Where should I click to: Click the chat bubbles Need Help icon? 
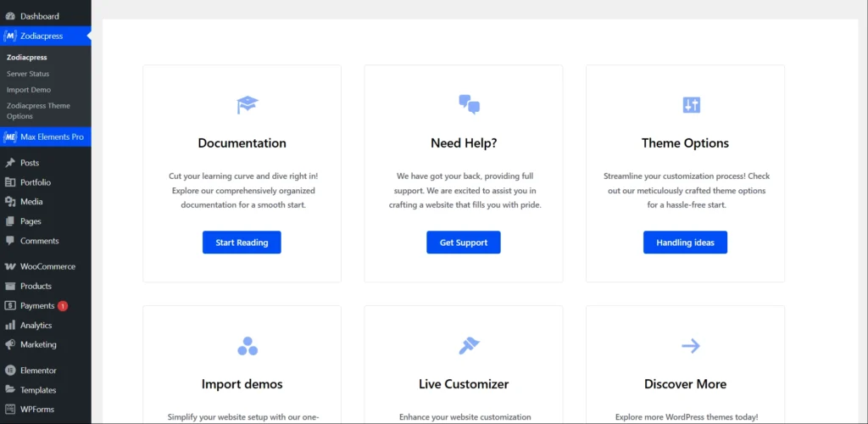tap(469, 105)
